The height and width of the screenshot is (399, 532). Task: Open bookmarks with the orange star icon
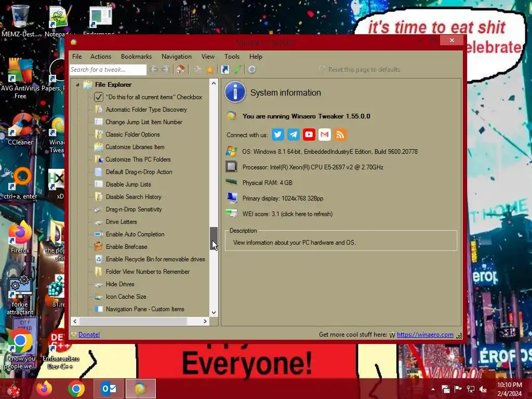pos(210,70)
